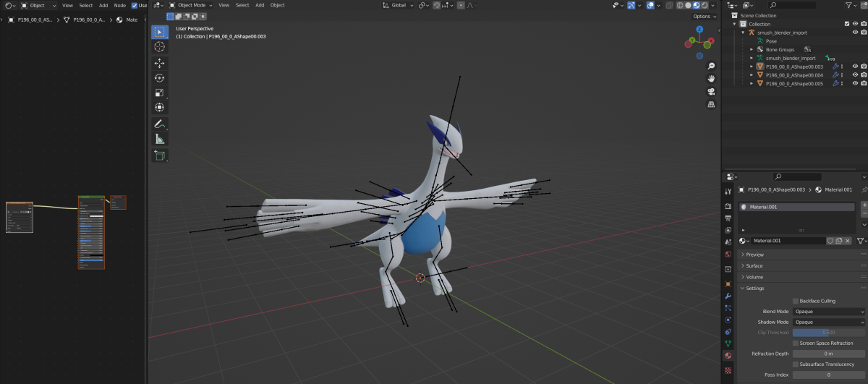Open the Global transform orientation dropdown

pyautogui.click(x=399, y=5)
